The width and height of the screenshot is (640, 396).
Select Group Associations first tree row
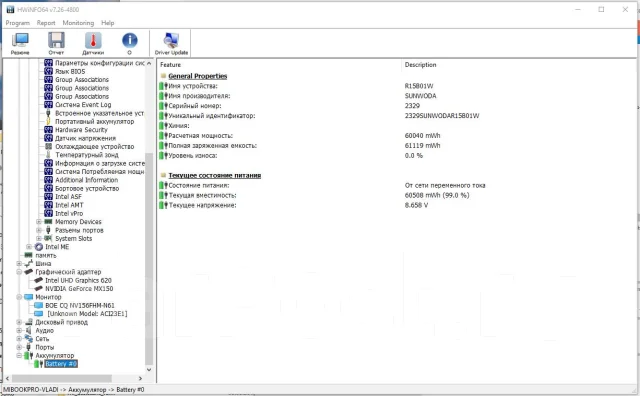coord(82,80)
